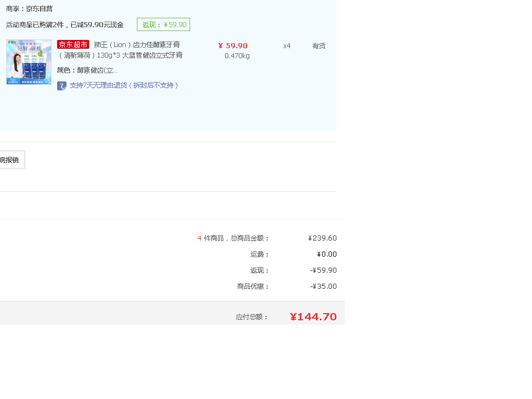
Task: Select the 0.470kg weight text
Action: 237,56
